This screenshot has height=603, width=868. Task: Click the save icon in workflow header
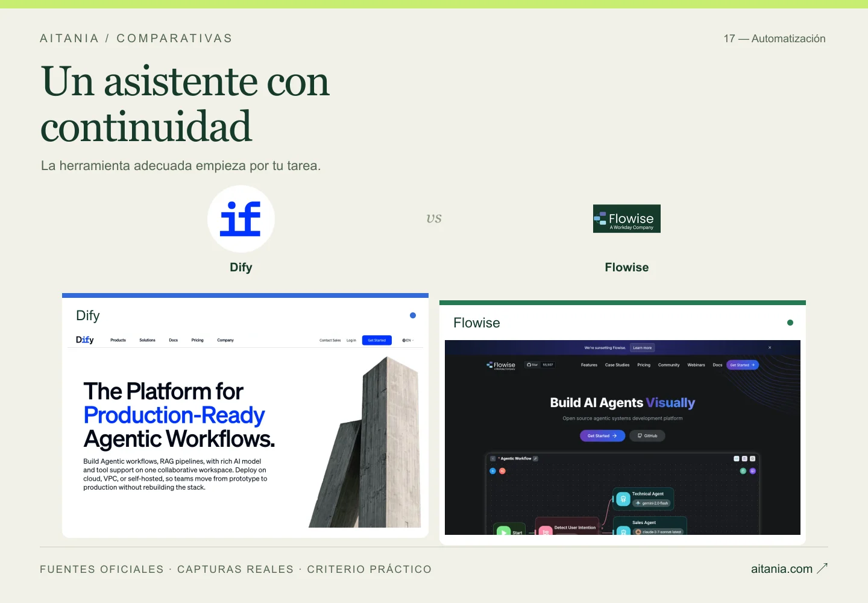pos(744,459)
